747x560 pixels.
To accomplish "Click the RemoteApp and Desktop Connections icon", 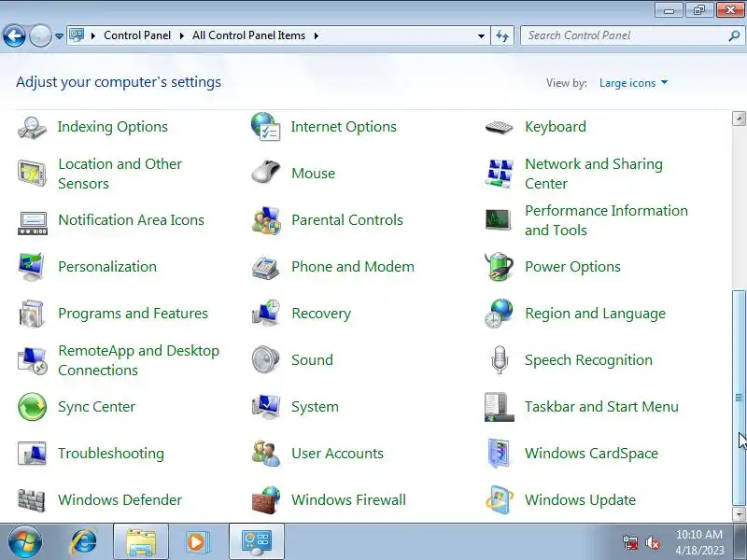I will (x=32, y=361).
